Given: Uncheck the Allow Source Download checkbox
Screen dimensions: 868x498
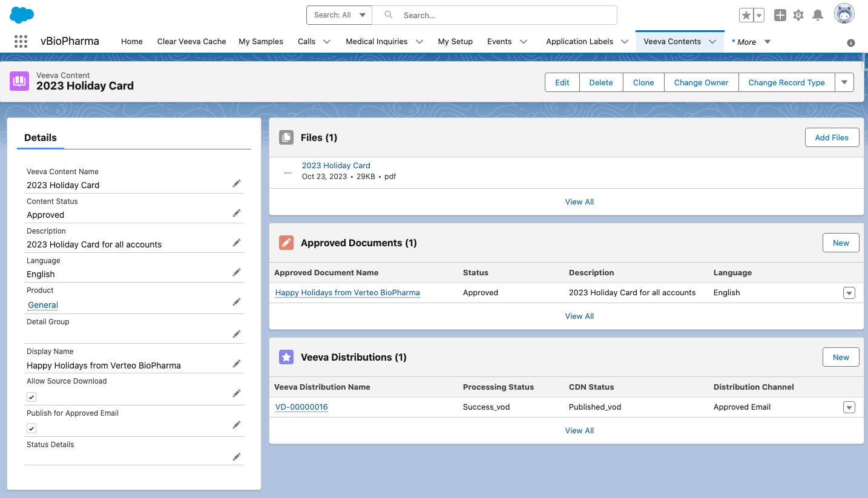Looking at the screenshot, I should tap(31, 397).
